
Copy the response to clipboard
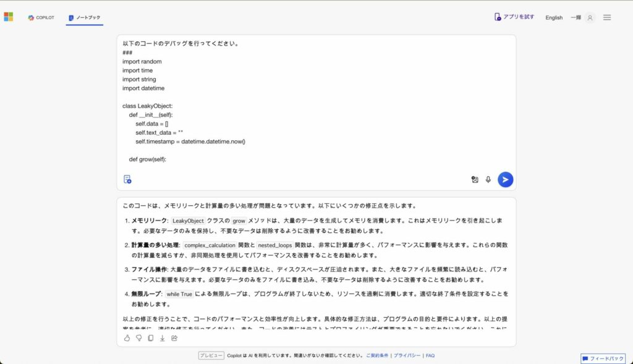[150, 338]
